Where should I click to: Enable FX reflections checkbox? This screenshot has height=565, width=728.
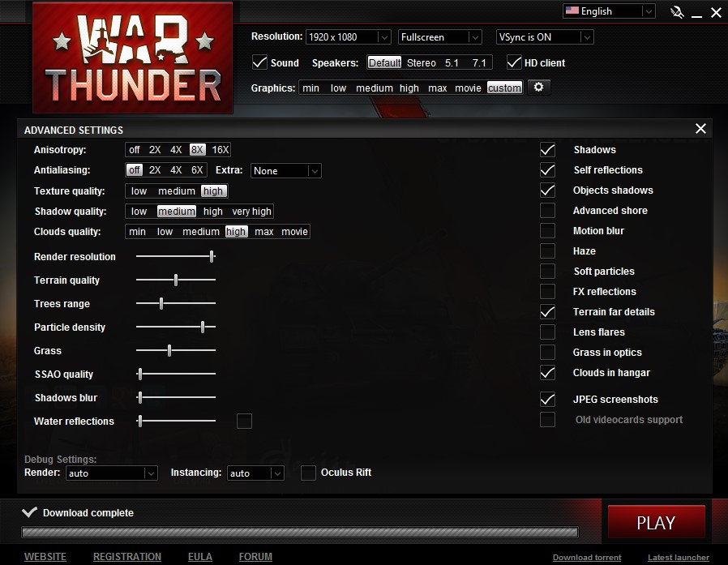(x=547, y=292)
